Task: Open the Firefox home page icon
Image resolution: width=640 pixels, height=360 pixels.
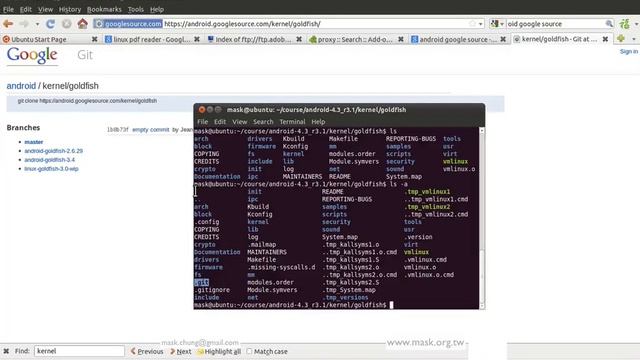Action: click(82, 24)
